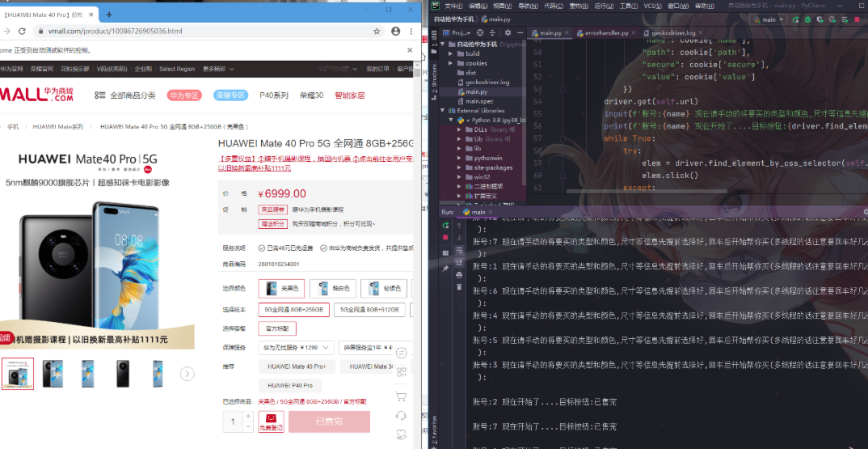This screenshot has width=868, height=449.
Task: Select the 官方标配 package option
Action: [277, 328]
